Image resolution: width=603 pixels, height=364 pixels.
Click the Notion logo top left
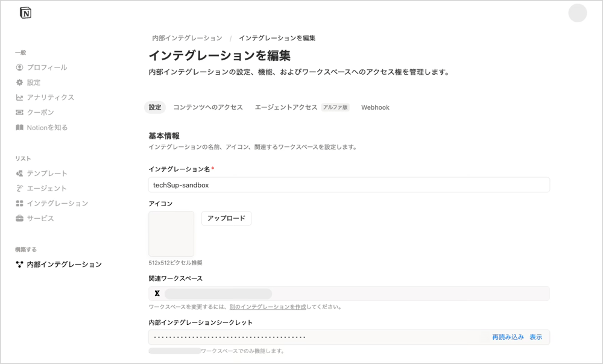[x=25, y=12]
